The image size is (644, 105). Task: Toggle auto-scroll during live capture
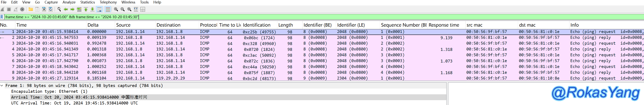(99, 9)
